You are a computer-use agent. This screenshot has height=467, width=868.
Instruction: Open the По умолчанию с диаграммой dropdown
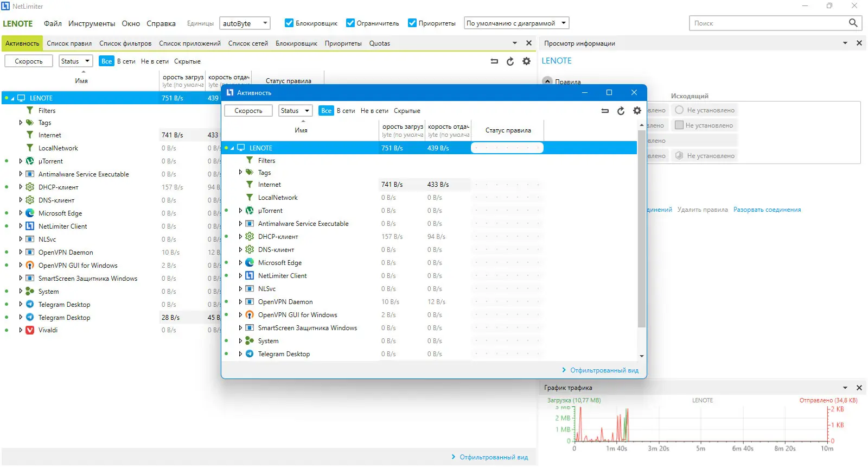point(516,23)
